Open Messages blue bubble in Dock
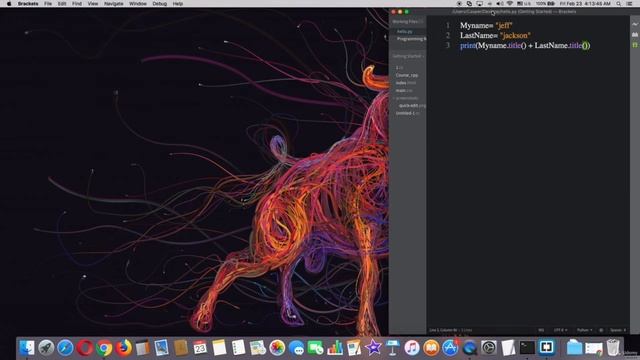This screenshot has width=640, height=360. click(296, 348)
